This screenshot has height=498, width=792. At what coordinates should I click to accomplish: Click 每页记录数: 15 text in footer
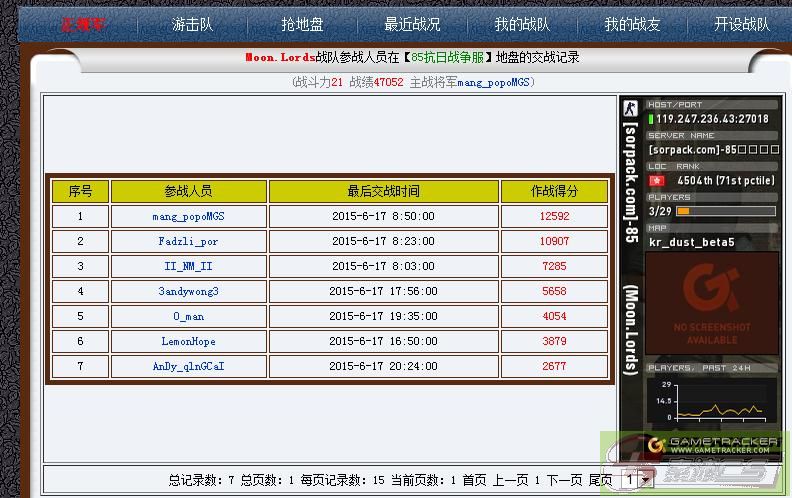[342, 480]
